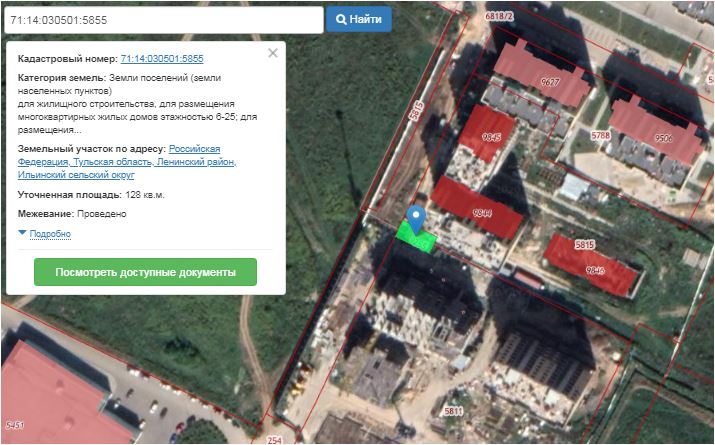Click the blue map location pin
The width and height of the screenshot is (715, 445).
[x=418, y=215]
